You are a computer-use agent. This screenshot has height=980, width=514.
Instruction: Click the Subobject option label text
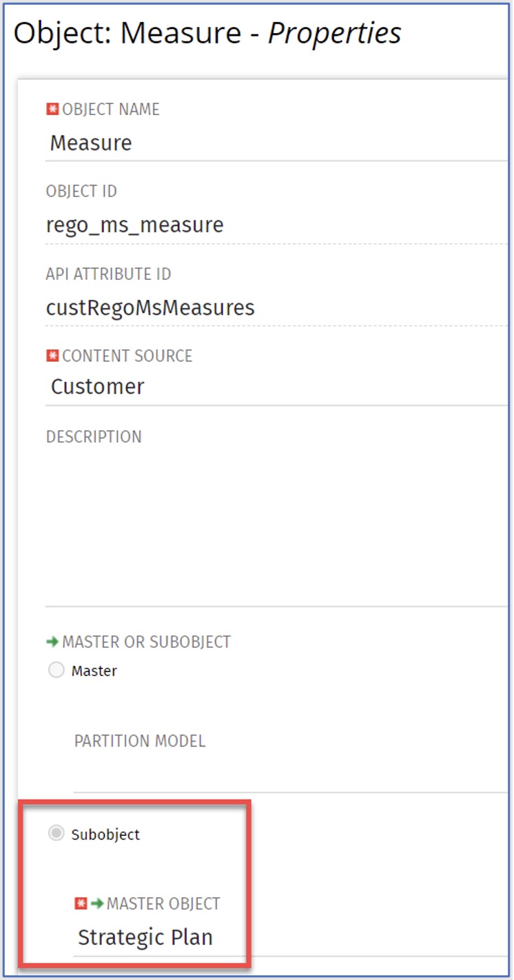pyautogui.click(x=105, y=835)
